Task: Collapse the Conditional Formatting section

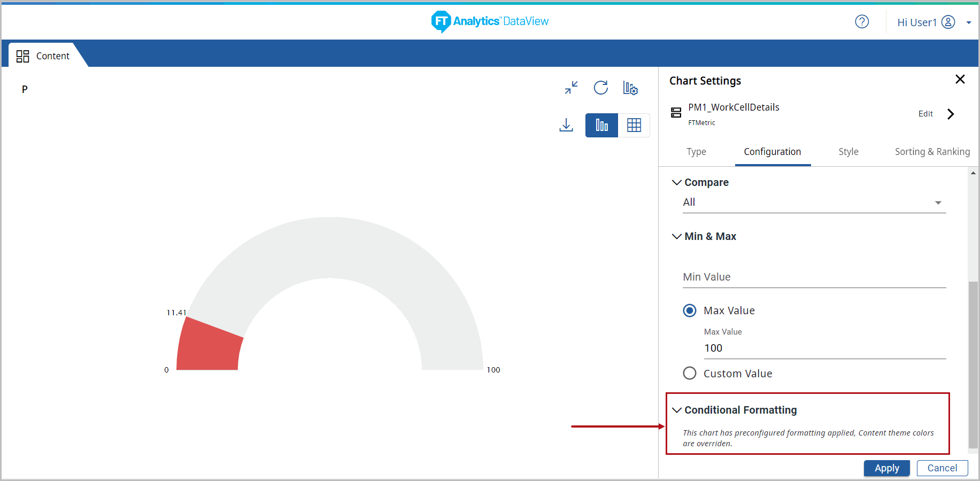Action: (677, 410)
